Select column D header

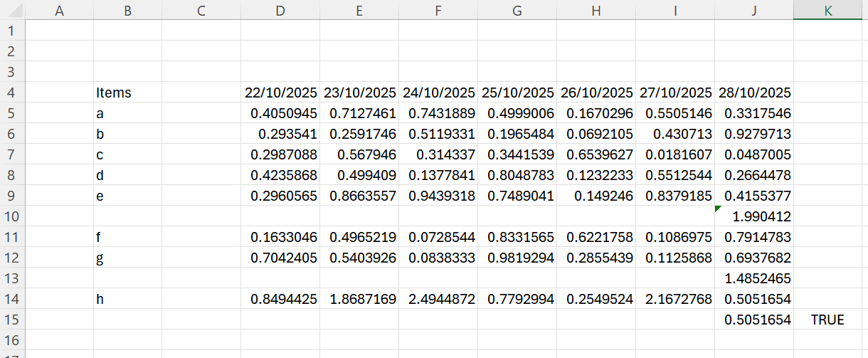pyautogui.click(x=280, y=10)
